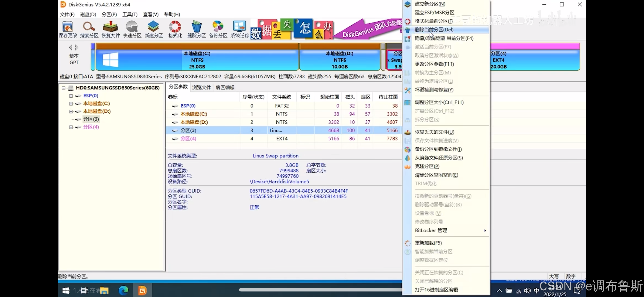Open the 备份分区 backup tool
The width and height of the screenshot is (644, 297).
(218, 29)
